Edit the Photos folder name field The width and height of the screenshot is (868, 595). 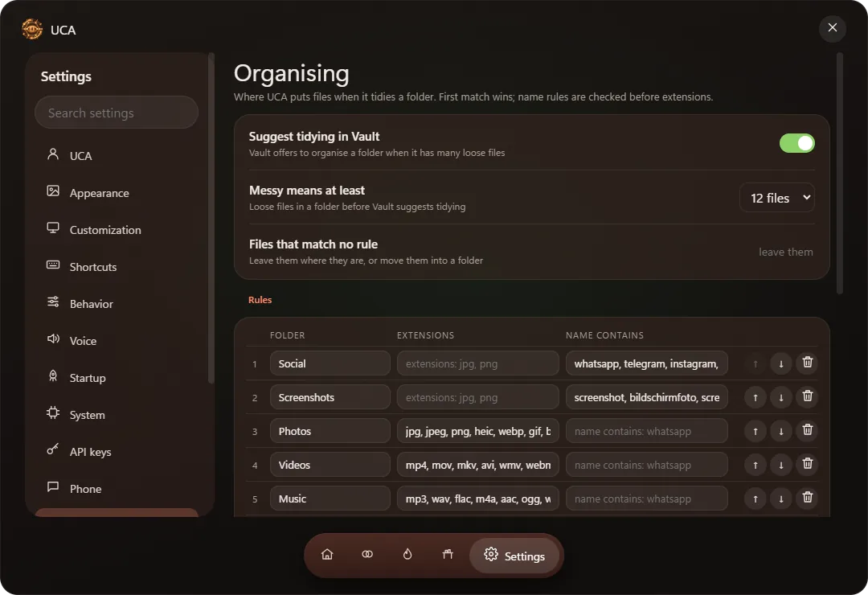[330, 431]
